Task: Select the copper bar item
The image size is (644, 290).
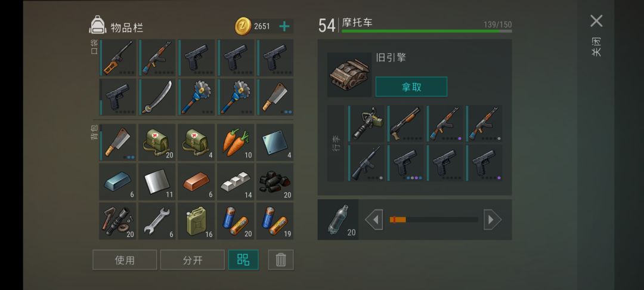Action: (x=196, y=181)
